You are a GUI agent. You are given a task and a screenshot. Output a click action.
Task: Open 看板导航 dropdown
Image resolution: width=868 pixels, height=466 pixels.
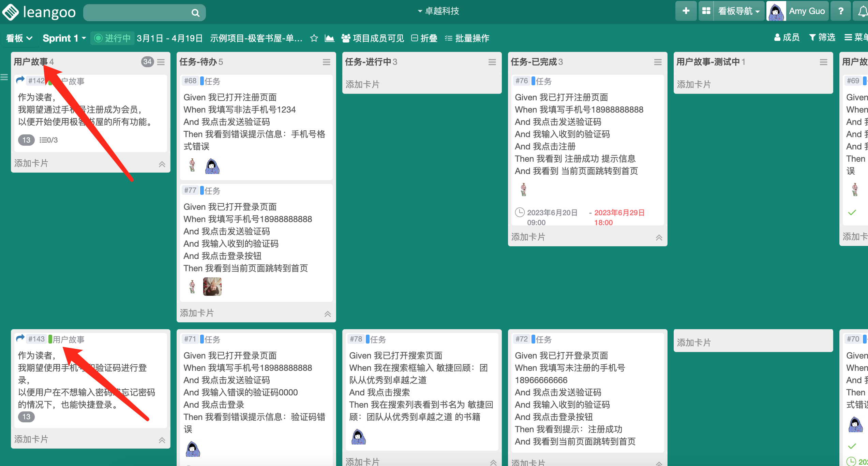point(738,11)
